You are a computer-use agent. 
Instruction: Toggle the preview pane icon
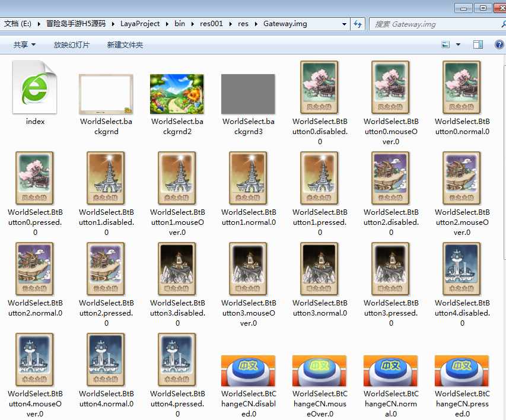tap(478, 44)
